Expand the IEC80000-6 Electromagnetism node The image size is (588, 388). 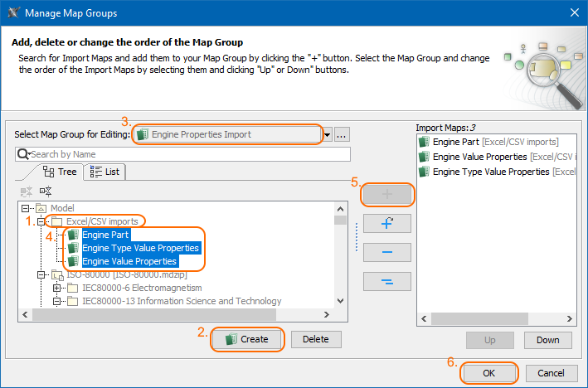[x=56, y=288]
